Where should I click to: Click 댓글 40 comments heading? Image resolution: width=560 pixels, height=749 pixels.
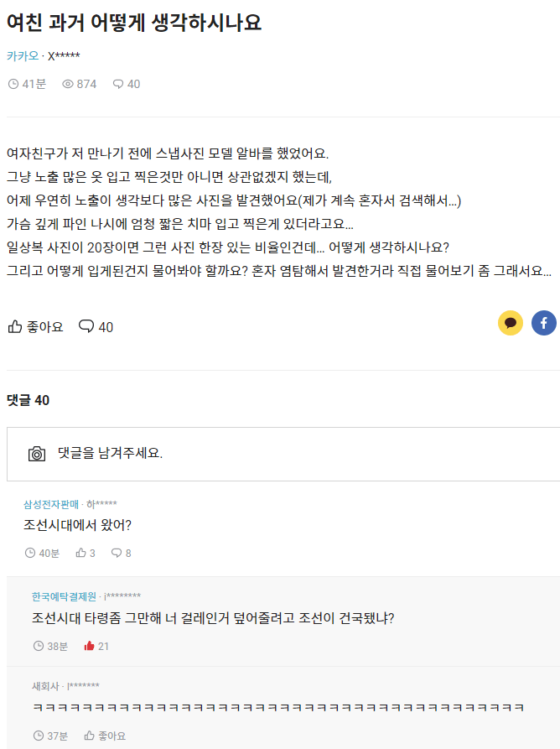tap(28, 400)
